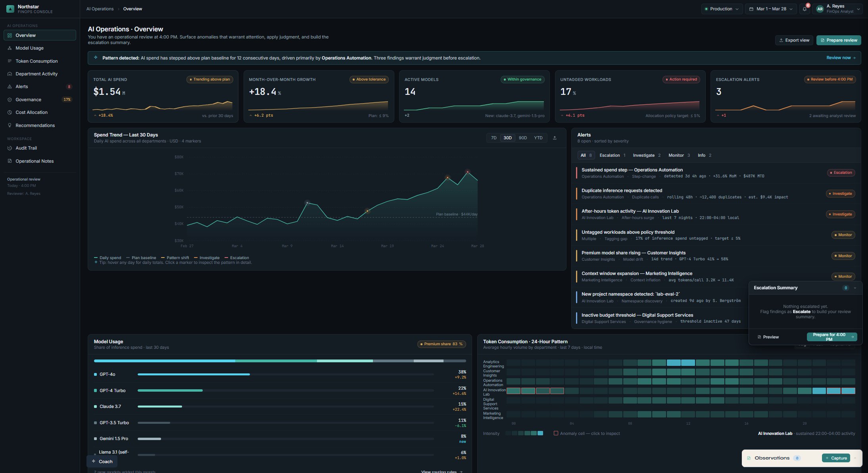Click the upload icon in Export view
The height and width of the screenshot is (473, 868).
tap(781, 40)
